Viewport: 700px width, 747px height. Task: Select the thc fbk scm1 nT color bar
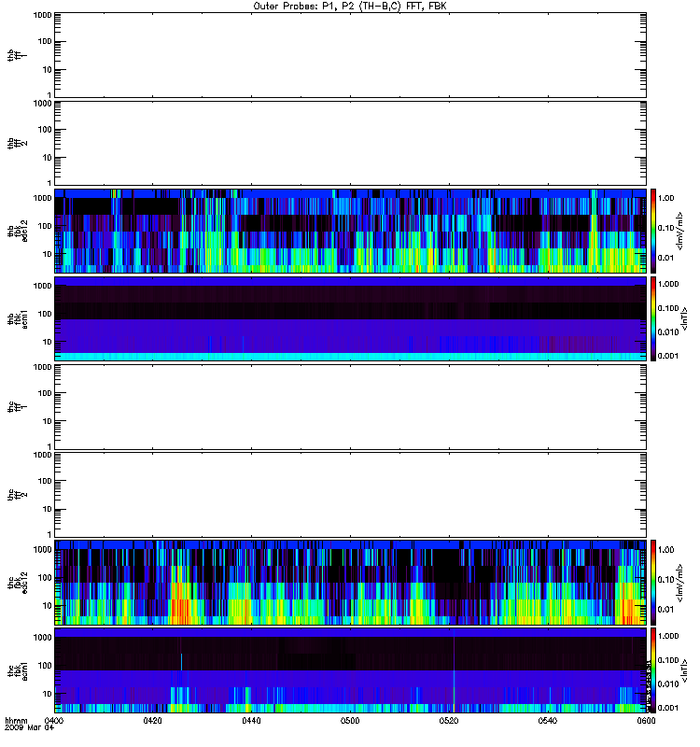[653, 670]
